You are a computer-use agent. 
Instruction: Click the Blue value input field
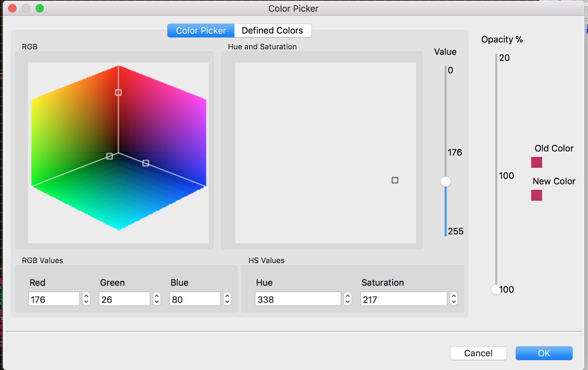tap(195, 299)
